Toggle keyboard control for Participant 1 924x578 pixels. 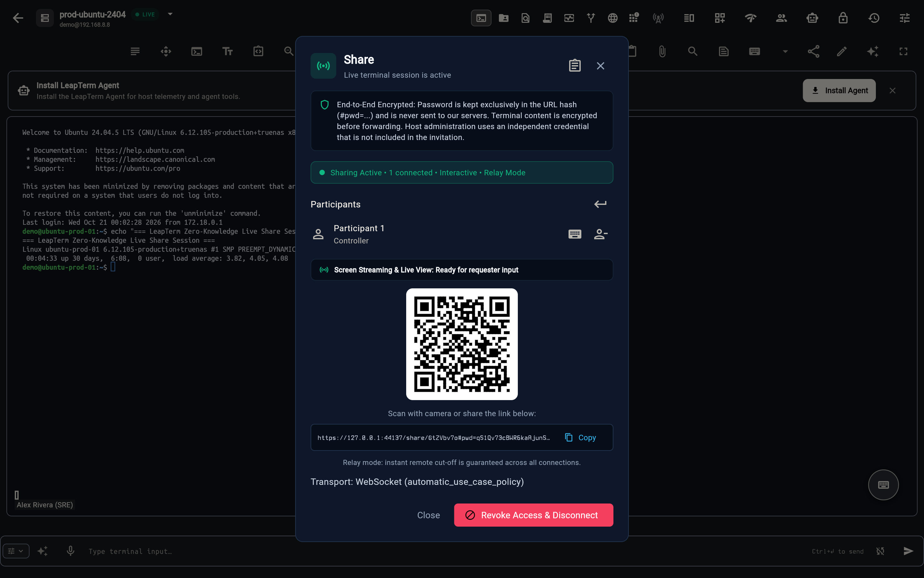click(x=575, y=234)
